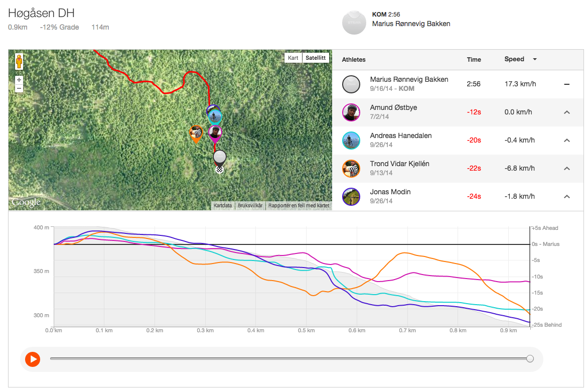Click the -12% Grade stat
Screen dimensions: 587x392
pyautogui.click(x=59, y=27)
